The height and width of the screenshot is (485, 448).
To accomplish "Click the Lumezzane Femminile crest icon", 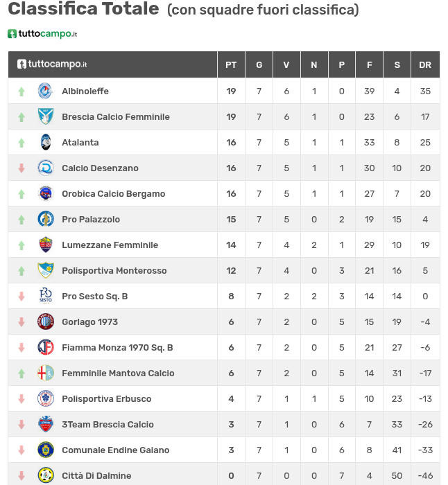I will coord(45,245).
